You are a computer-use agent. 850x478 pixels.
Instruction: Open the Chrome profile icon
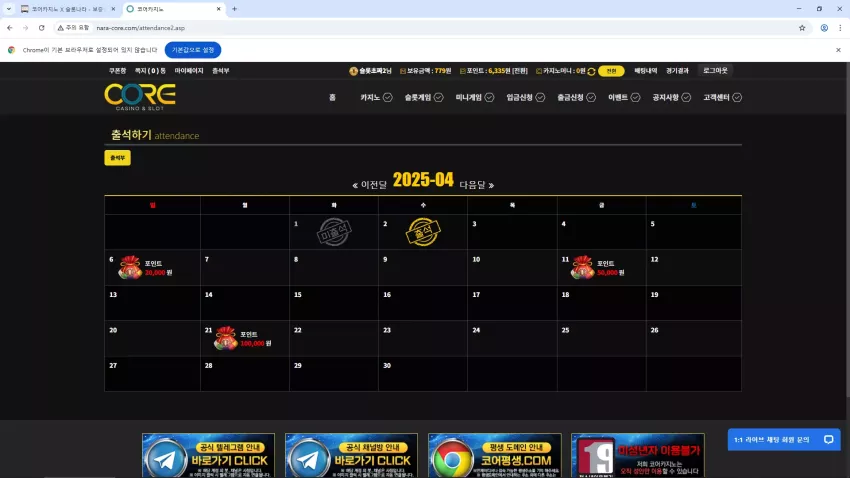824,28
